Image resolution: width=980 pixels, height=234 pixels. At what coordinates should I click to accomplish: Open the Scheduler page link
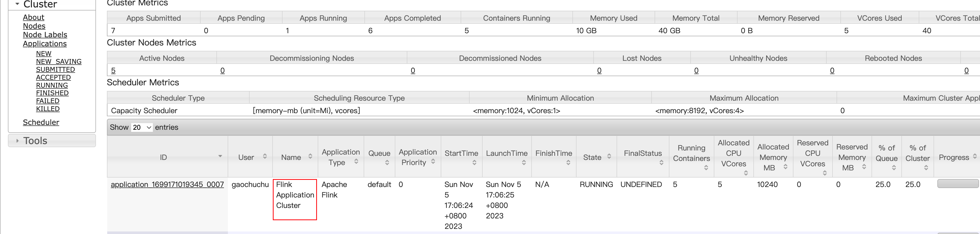41,122
